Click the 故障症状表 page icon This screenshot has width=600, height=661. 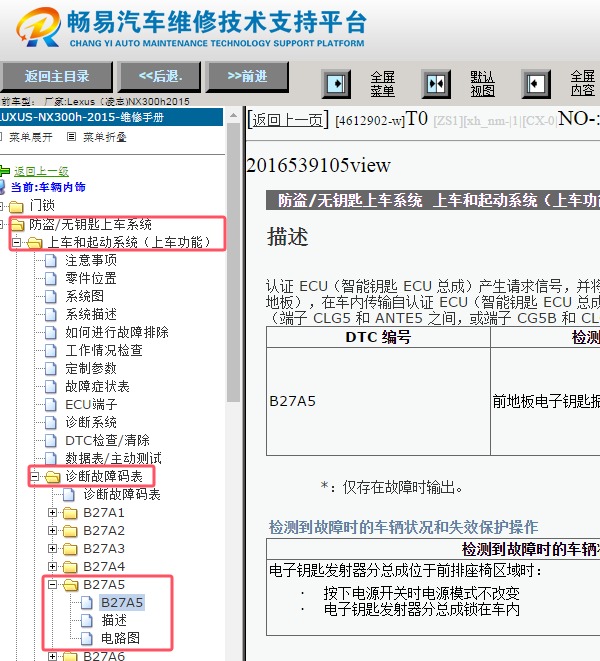(51, 387)
